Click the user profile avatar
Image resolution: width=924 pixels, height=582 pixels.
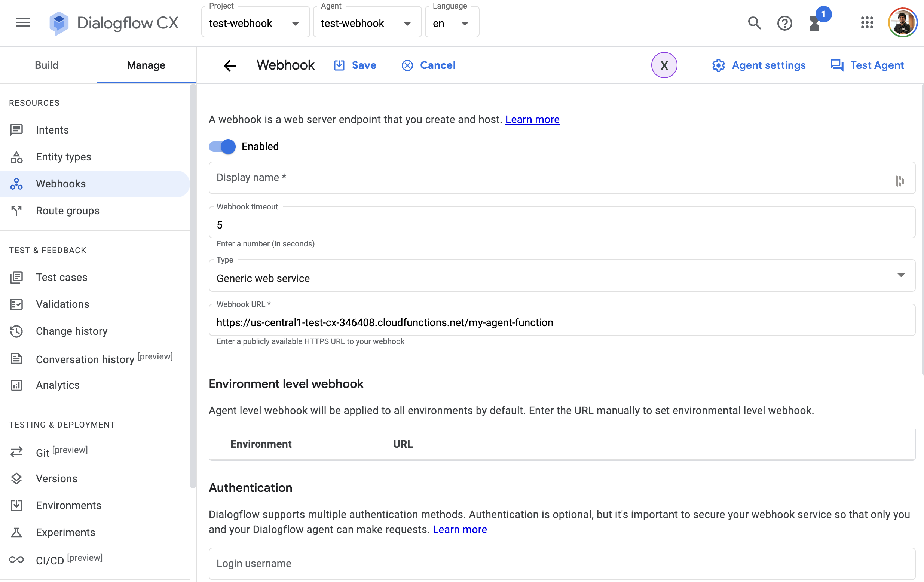pos(903,23)
